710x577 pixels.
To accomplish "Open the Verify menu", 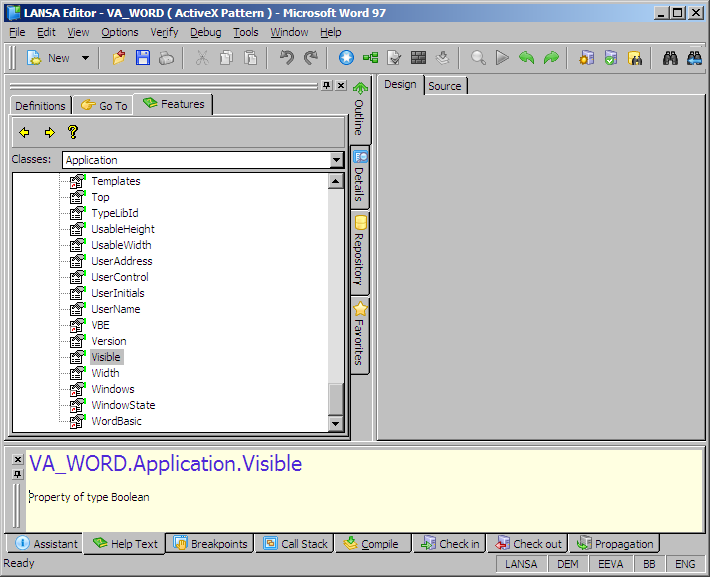I will [x=164, y=32].
